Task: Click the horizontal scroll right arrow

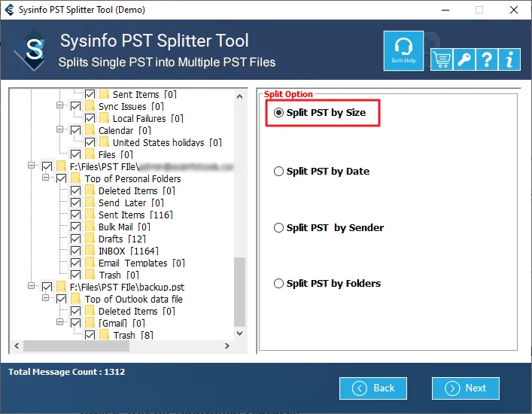Action: 227,346
